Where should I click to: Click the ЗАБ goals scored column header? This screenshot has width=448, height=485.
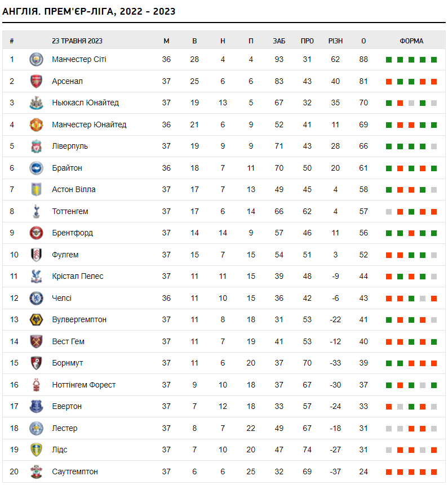[279, 41]
